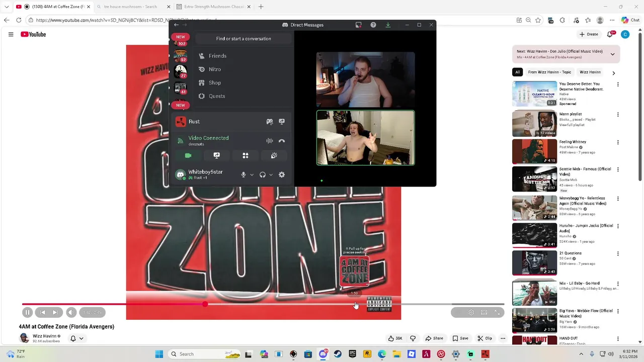Open options for Mann playlist
The height and width of the screenshot is (362, 644).
coord(618,115)
